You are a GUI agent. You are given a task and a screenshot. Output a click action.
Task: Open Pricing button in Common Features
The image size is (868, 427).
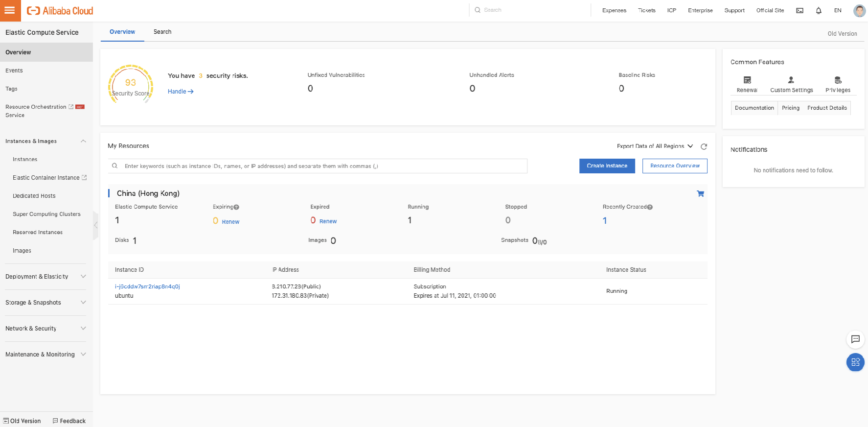pos(790,108)
